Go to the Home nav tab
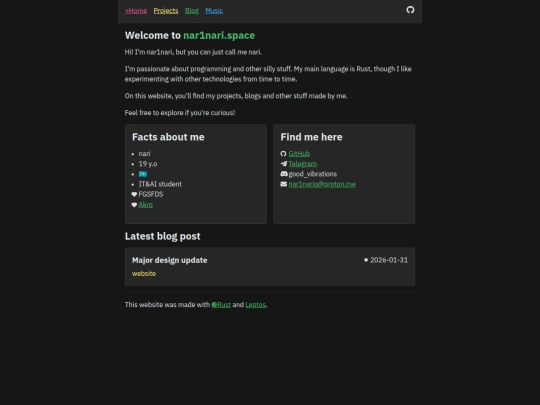This screenshot has height=405, width=540. tap(136, 11)
